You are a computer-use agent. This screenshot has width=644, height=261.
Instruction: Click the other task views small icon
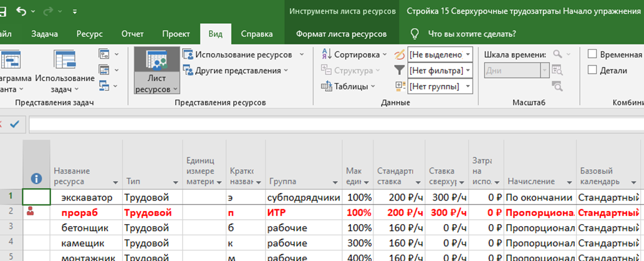pos(103,86)
